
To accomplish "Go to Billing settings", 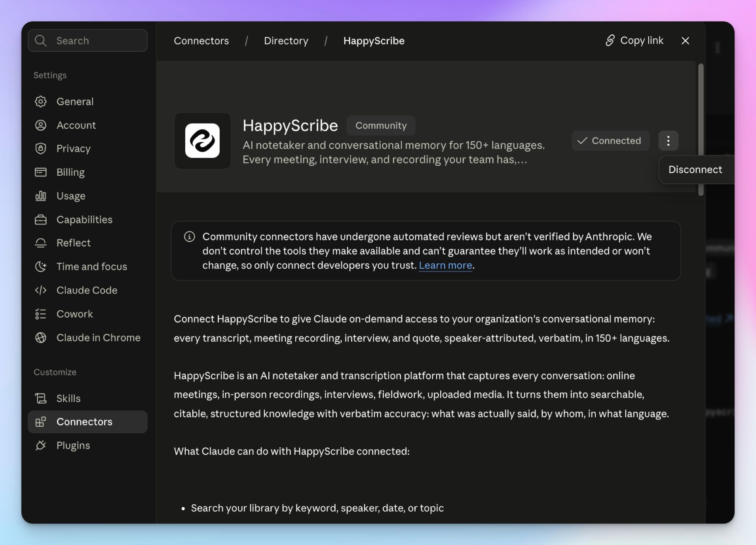I will click(87, 172).
